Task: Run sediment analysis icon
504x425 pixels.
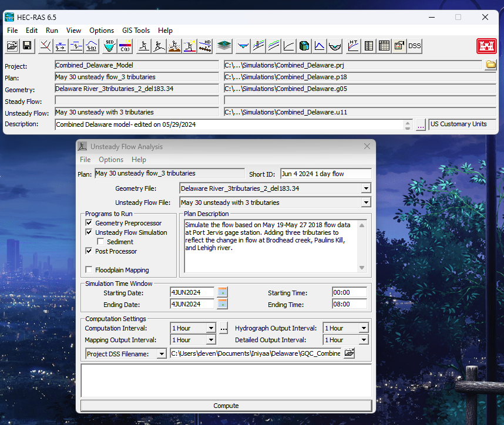Action: point(174,46)
